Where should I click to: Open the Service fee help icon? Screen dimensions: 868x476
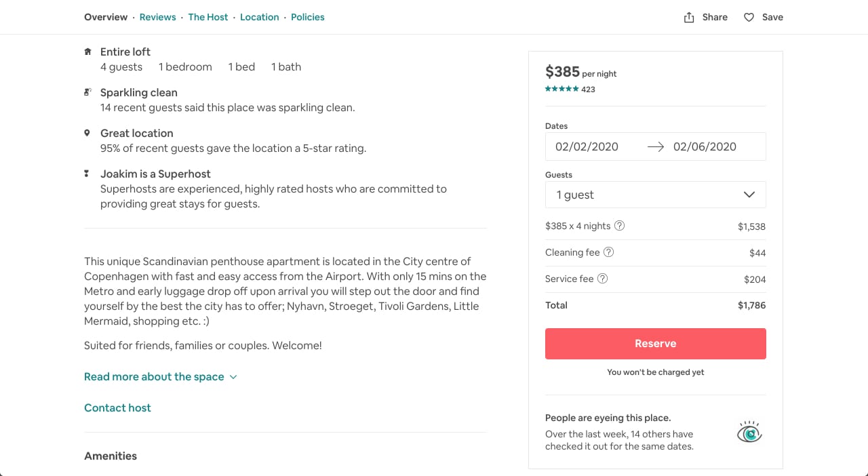[x=602, y=279]
